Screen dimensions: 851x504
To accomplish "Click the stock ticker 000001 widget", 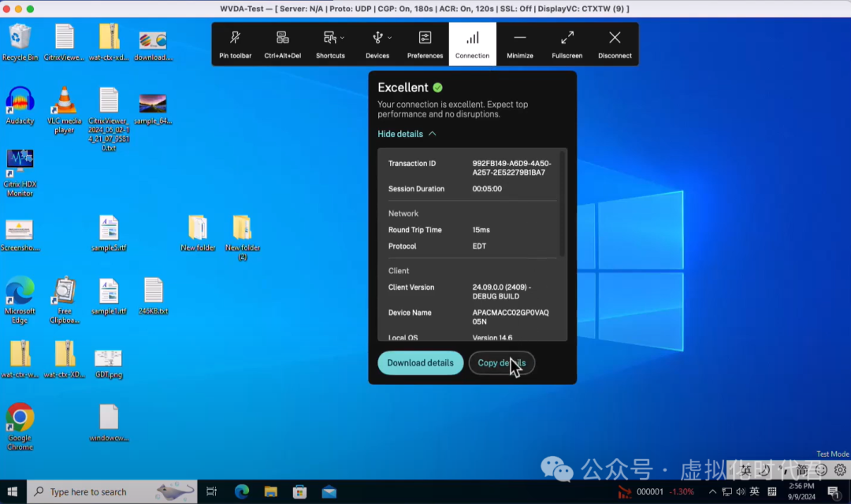I will pos(656,491).
